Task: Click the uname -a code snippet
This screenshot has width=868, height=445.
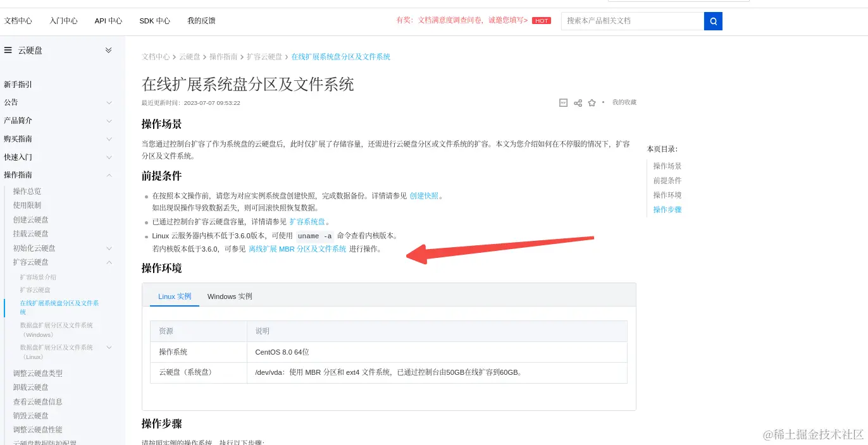Action: [315, 236]
